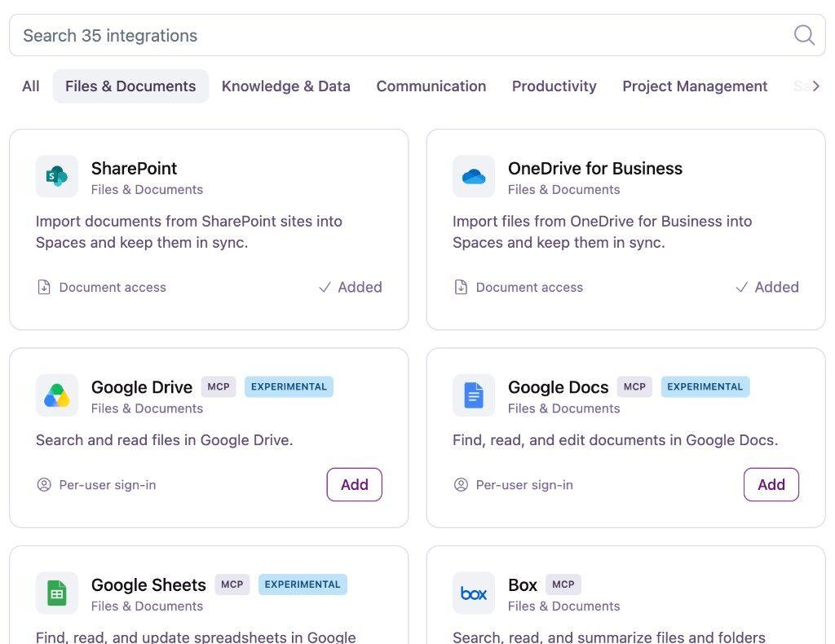This screenshot has height=644, width=835.
Task: Click the EXPERIMENTAL badge on Google Docs
Action: pos(705,387)
